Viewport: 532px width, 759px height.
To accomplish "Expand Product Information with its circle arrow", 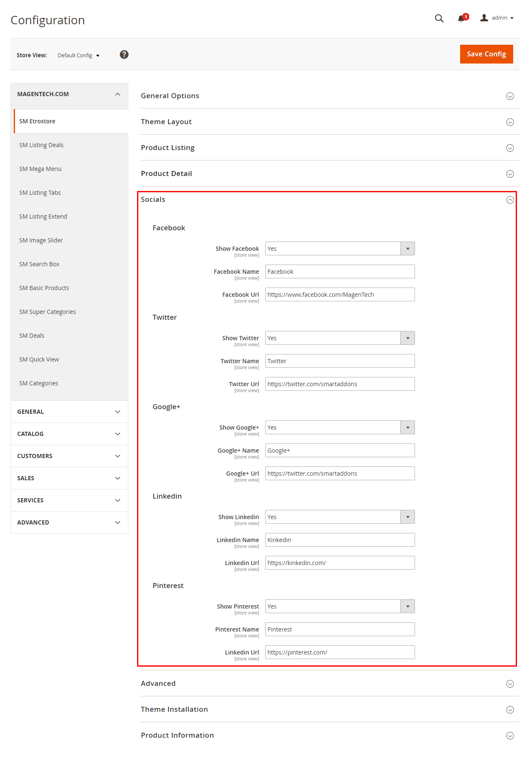I will [x=510, y=736].
